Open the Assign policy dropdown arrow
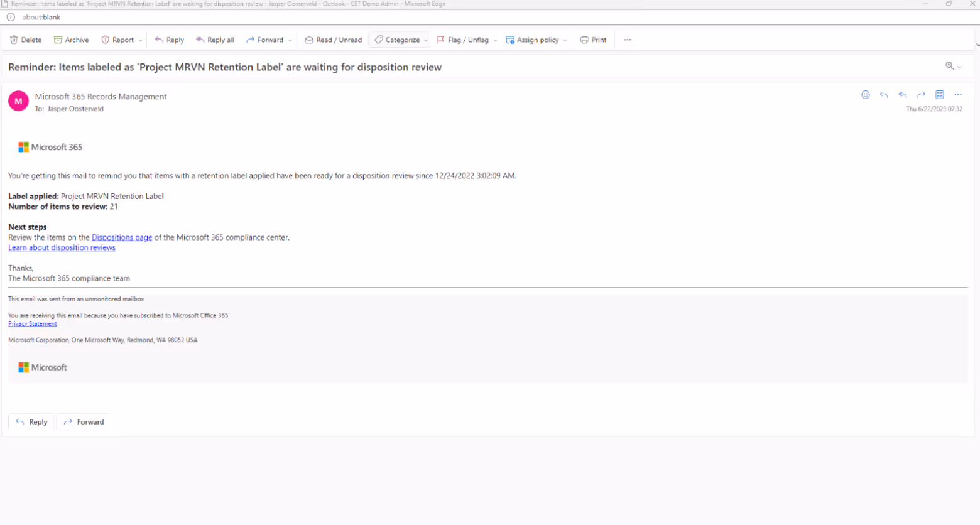The image size is (980, 525). point(565,40)
